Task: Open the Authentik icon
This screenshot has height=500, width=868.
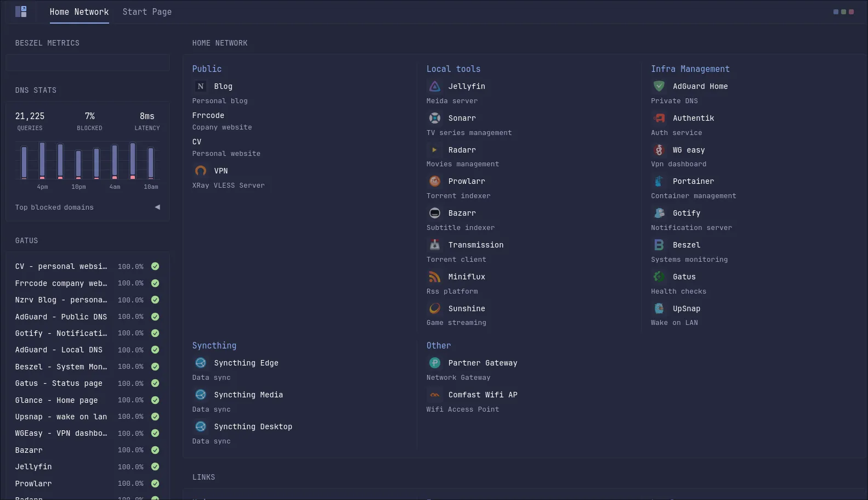Action: click(x=659, y=118)
